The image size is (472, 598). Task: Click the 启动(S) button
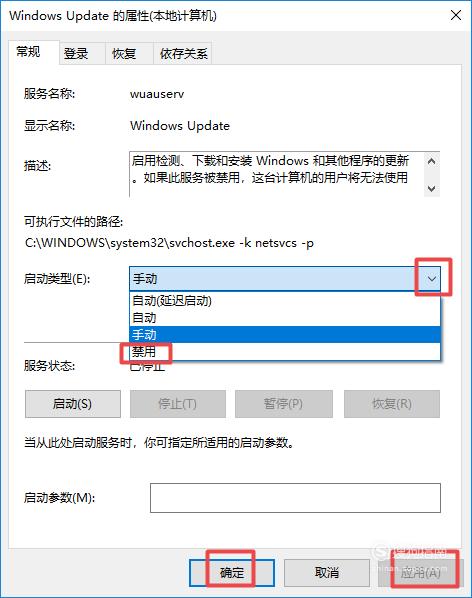[x=73, y=403]
